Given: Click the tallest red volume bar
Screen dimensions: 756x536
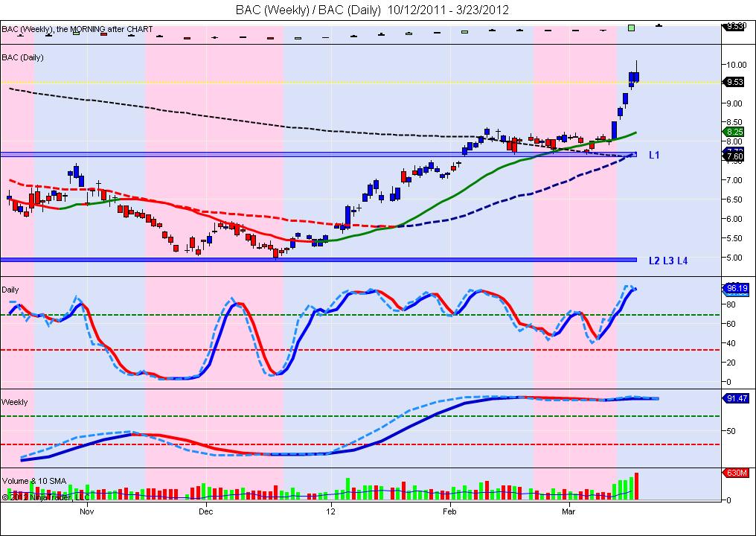Looking at the screenshot, I should 636,486.
